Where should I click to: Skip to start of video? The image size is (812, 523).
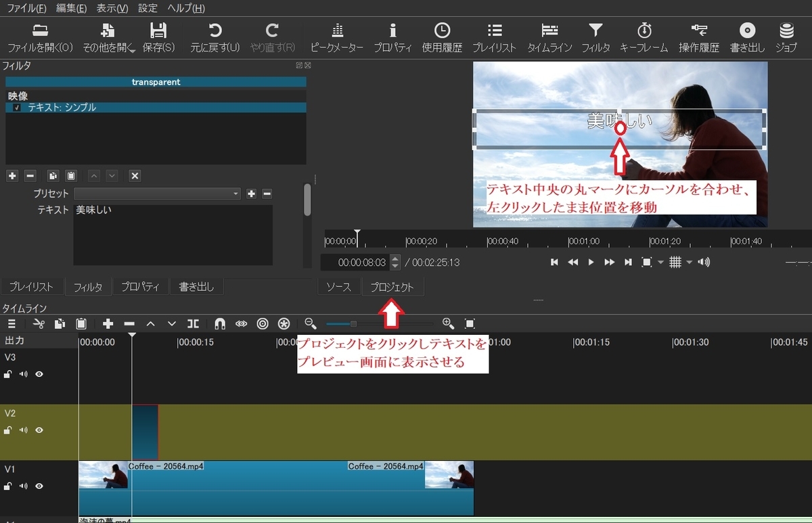554,263
